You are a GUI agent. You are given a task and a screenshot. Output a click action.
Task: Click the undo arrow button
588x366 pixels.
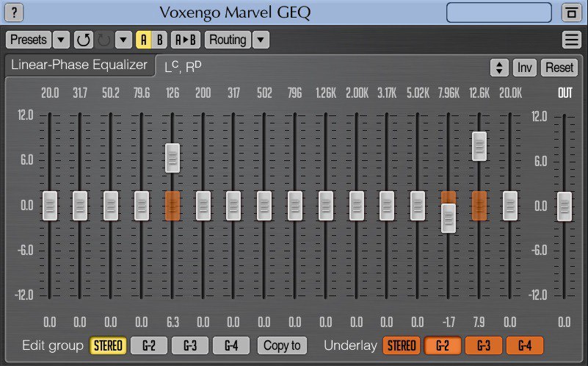pos(83,40)
